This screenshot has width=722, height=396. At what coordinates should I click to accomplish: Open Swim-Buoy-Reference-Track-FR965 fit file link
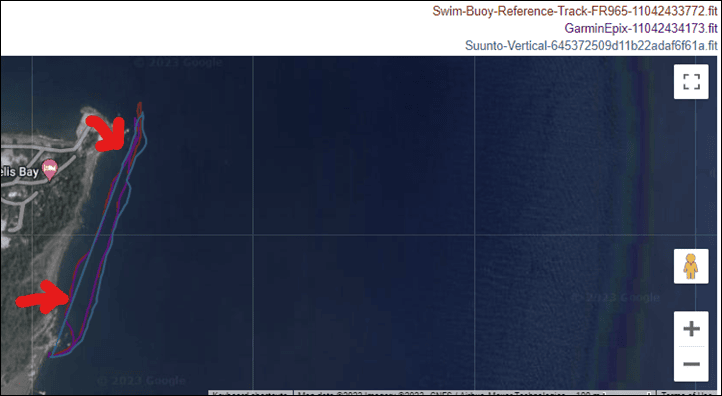[575, 11]
